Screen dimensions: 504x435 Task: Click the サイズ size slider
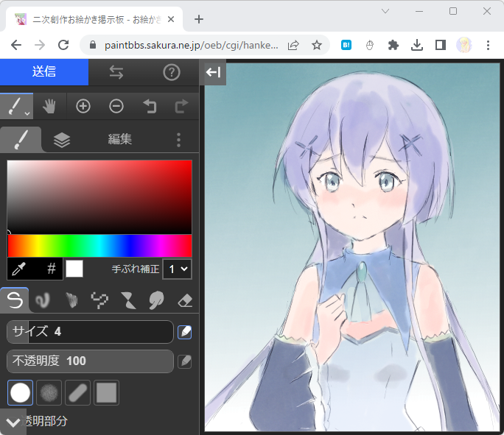coord(90,332)
